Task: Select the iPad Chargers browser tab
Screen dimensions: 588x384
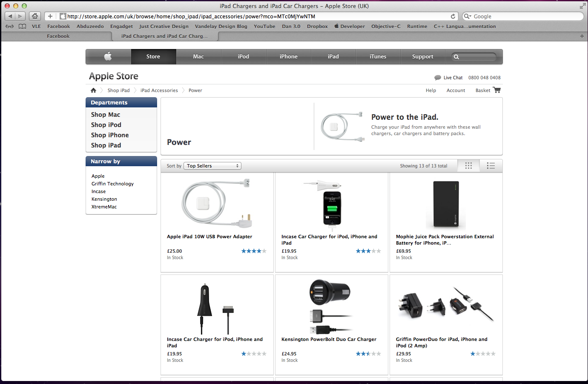Action: click(x=165, y=36)
